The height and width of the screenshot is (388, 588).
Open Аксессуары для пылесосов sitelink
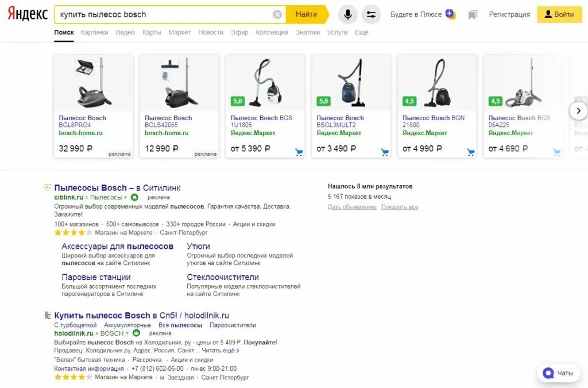point(117,246)
